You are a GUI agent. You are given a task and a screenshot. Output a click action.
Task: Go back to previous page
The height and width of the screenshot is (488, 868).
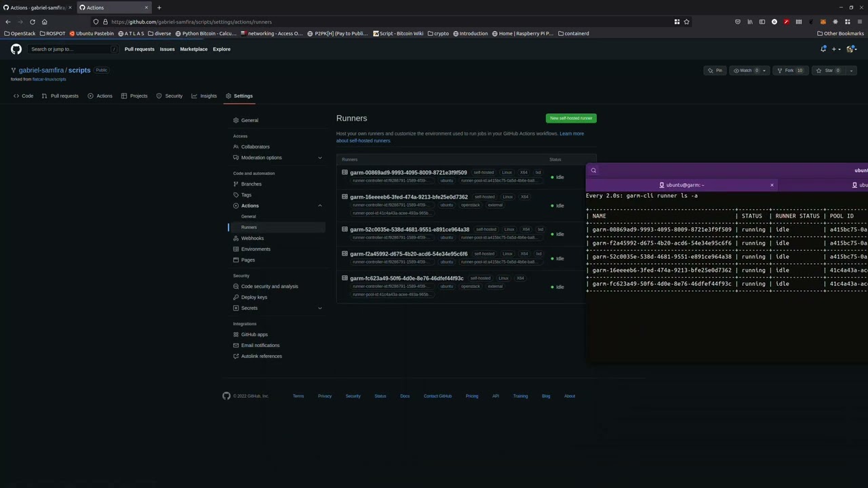[7, 22]
